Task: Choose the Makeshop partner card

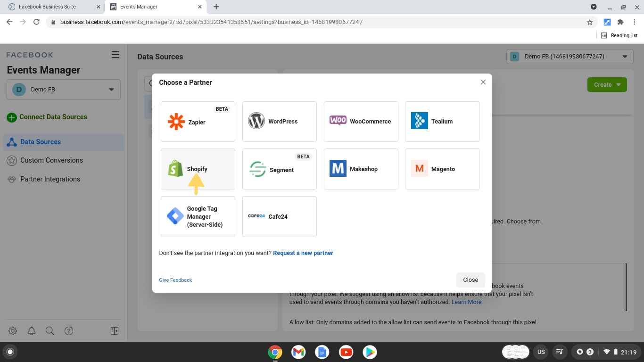Action: point(361,169)
